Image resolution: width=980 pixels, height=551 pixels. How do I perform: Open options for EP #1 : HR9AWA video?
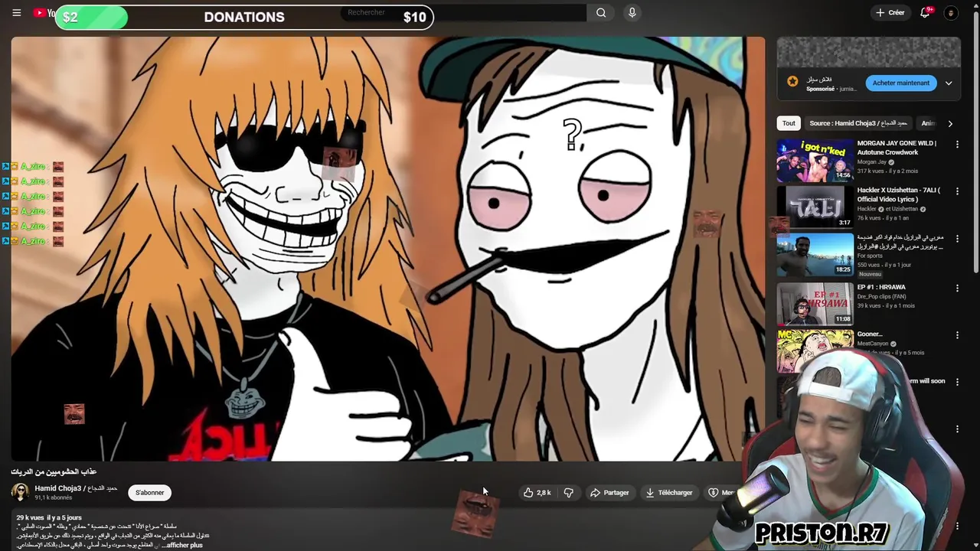point(956,288)
